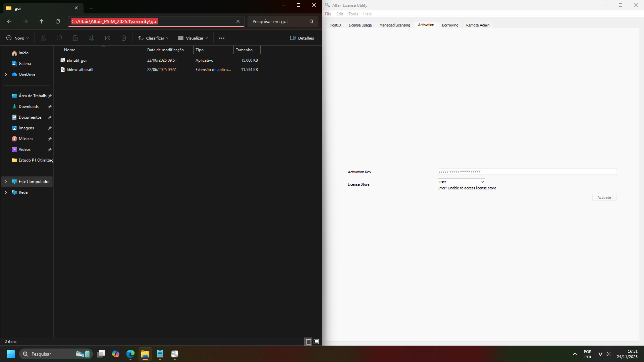Expand the OneDrive tree node
Viewport: 644px width, 362px height.
click(6, 74)
